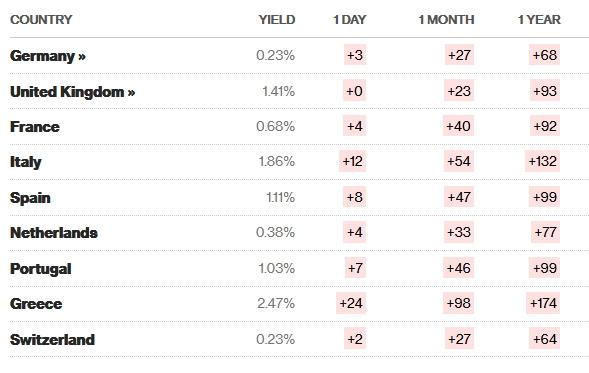Sort by the 1 MONTH column header
This screenshot has height=373, width=589.
pos(446,20)
